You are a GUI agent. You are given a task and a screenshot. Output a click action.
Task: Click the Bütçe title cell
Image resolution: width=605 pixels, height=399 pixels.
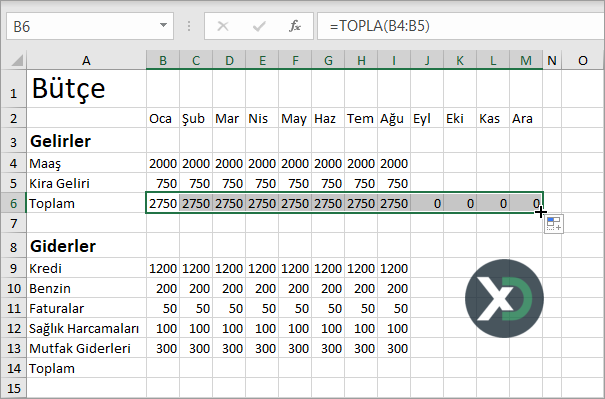click(x=86, y=89)
